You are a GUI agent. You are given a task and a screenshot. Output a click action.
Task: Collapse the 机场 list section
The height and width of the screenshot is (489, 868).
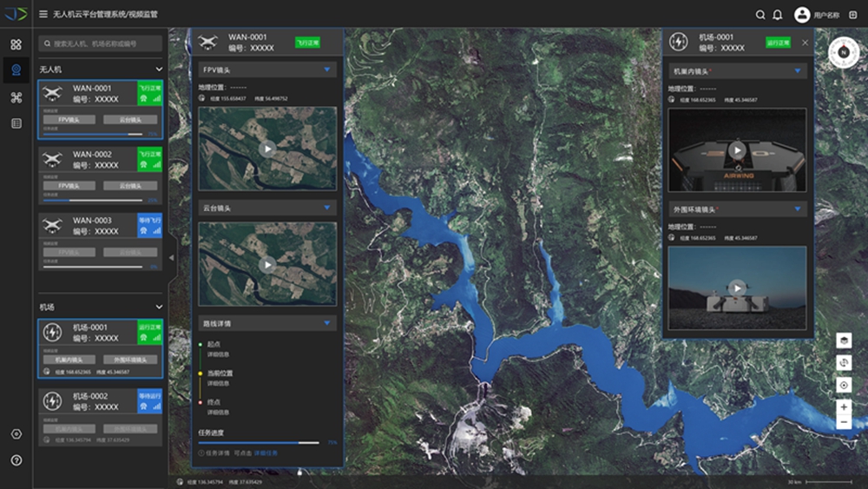click(x=159, y=307)
